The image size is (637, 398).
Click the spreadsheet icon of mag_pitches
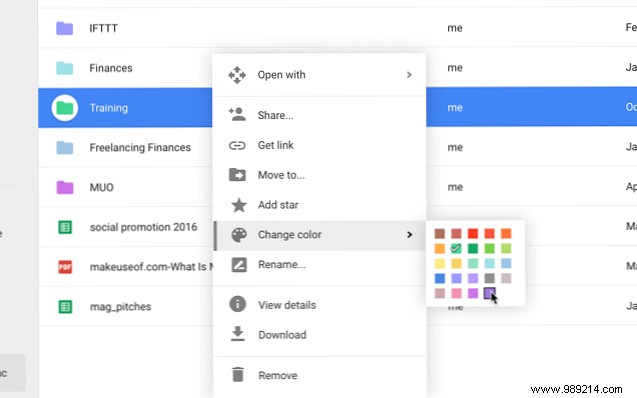65,307
